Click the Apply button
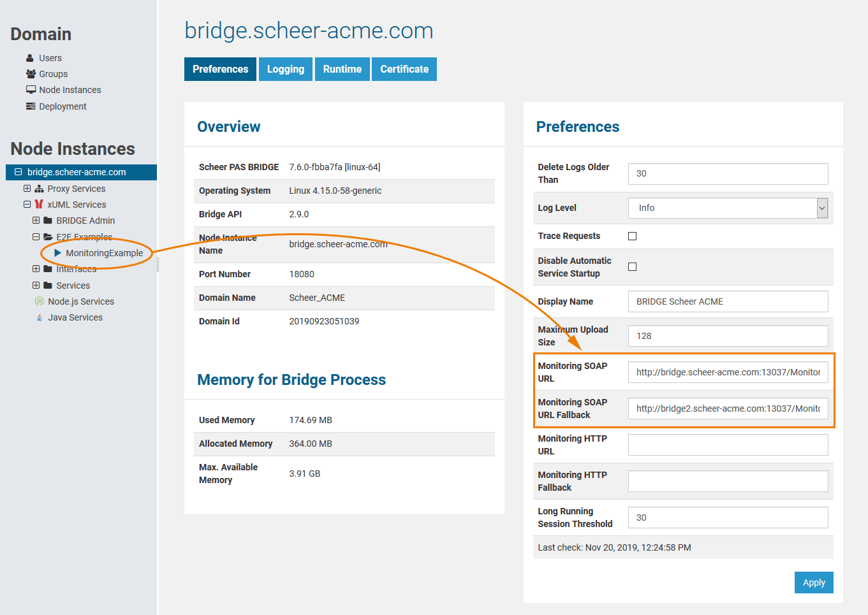Viewport: 868px width, 615px height. point(814,582)
